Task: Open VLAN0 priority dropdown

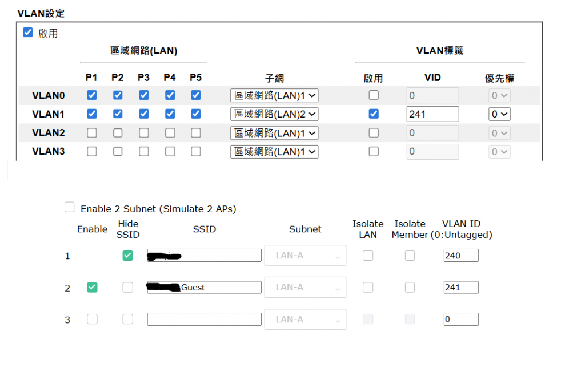Action: pyautogui.click(x=499, y=95)
